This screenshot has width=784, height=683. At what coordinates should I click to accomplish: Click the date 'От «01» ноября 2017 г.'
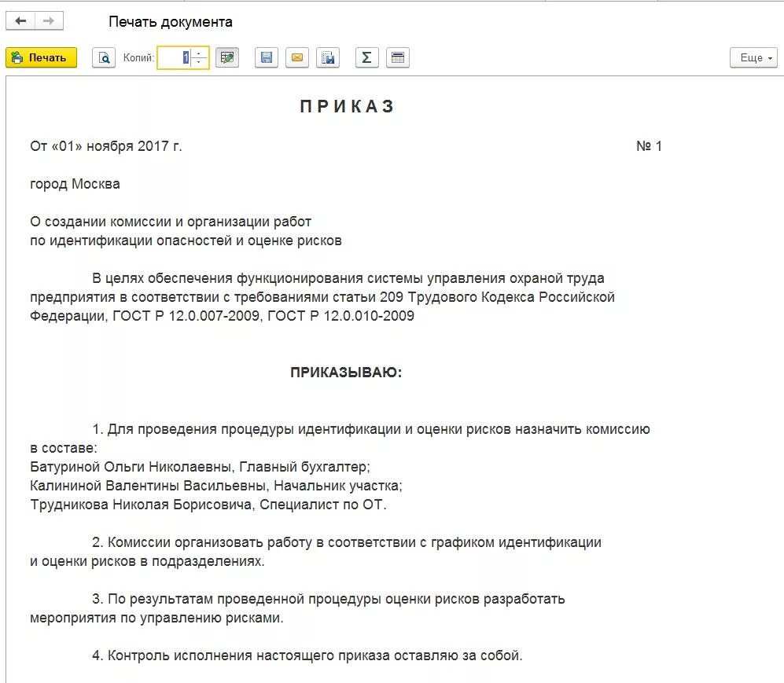(x=106, y=146)
